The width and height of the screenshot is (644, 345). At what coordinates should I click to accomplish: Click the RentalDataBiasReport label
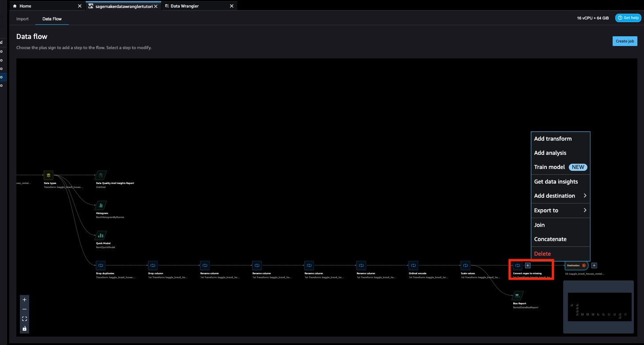[x=526, y=307]
